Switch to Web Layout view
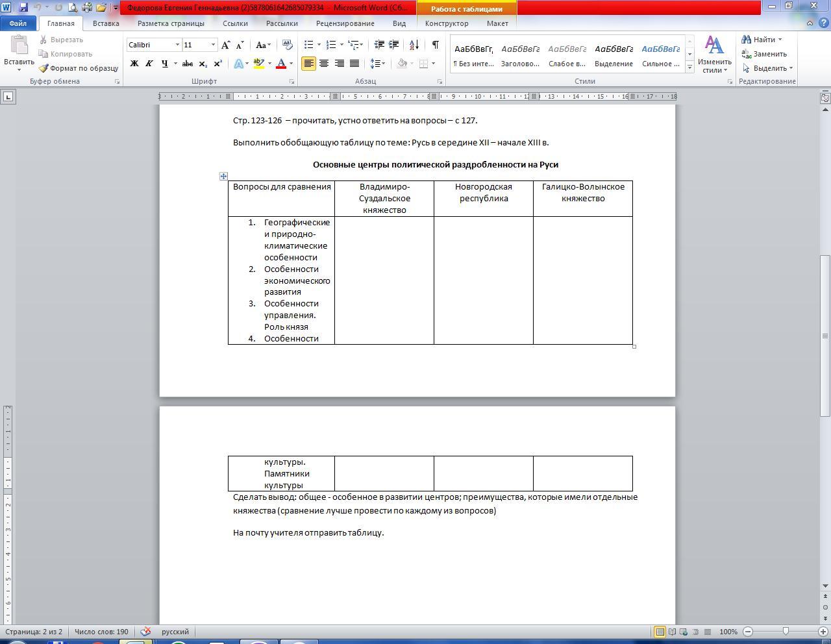 [x=684, y=632]
